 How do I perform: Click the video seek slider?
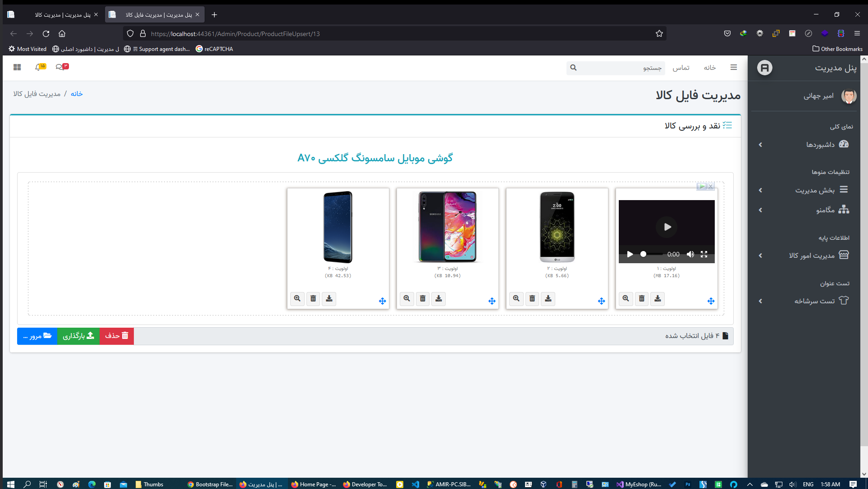pyautogui.click(x=651, y=254)
